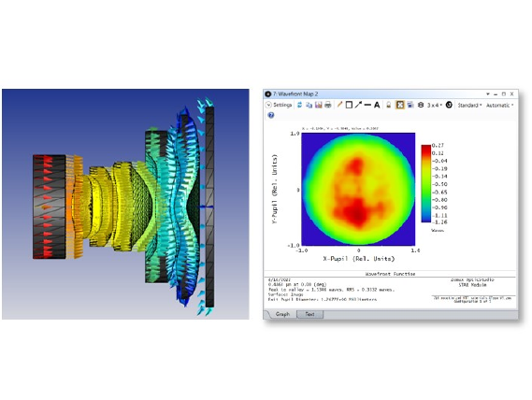Click the clone window icon

tap(410, 105)
